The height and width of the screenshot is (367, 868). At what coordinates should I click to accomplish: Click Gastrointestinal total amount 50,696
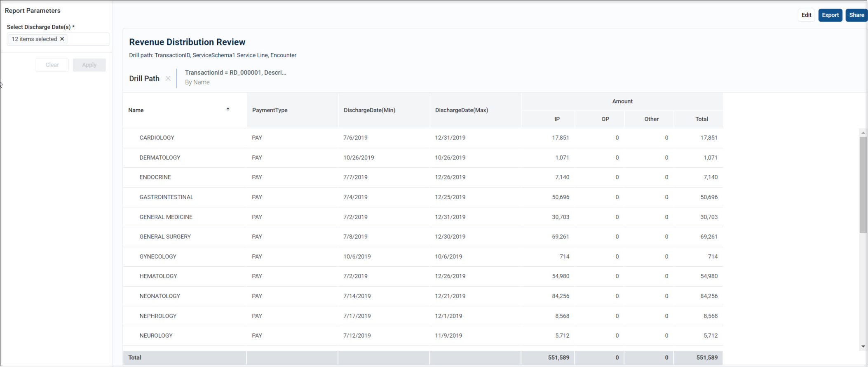click(709, 197)
